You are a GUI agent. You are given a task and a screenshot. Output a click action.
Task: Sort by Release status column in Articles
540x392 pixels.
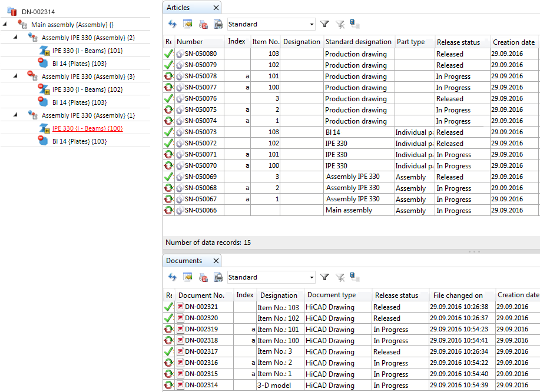coord(458,42)
